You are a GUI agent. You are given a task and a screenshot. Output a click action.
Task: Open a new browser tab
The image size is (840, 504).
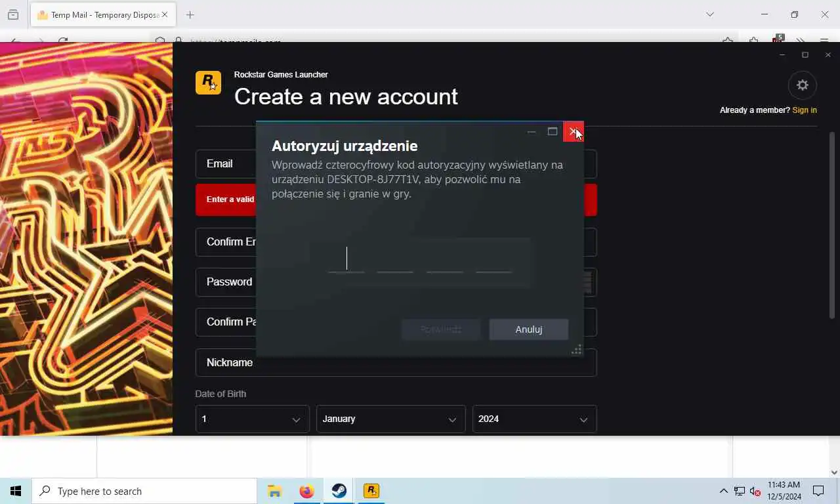point(190,14)
